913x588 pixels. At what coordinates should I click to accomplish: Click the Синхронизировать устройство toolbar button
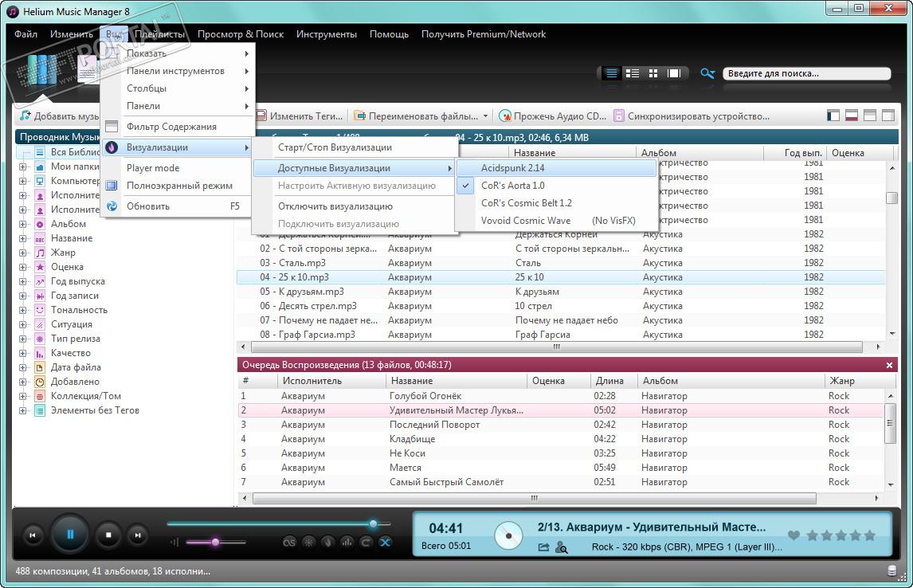(692, 116)
